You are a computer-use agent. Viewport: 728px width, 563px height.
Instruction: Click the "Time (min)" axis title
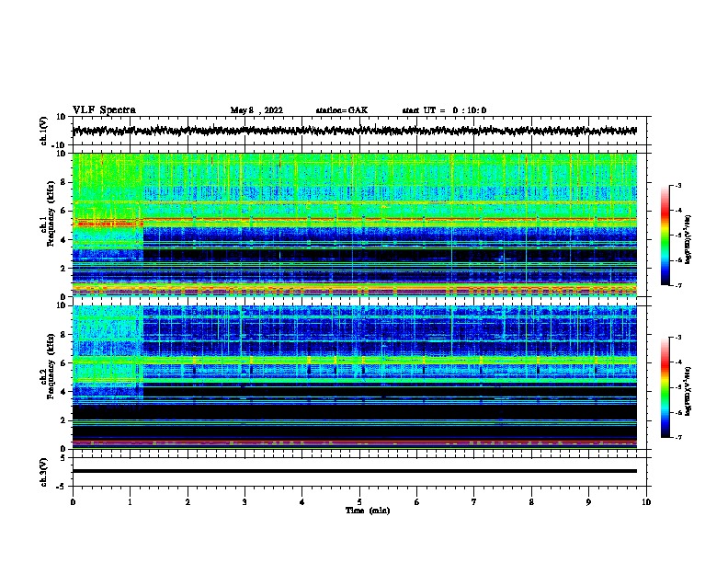pos(368,511)
